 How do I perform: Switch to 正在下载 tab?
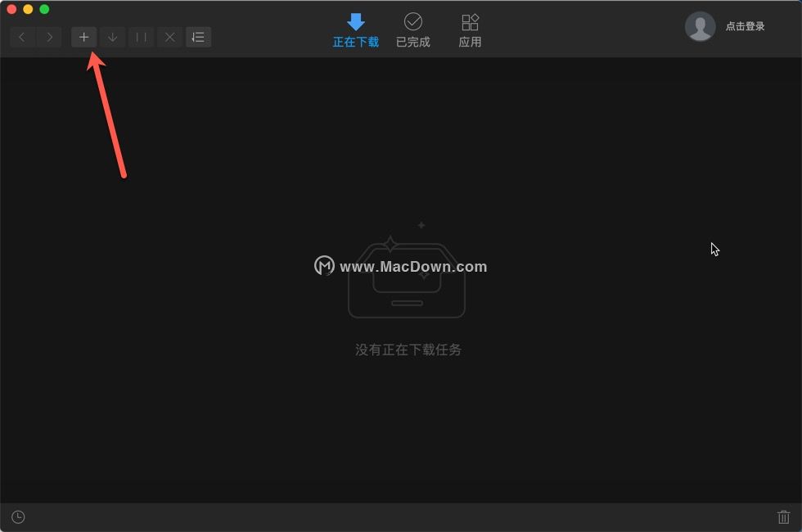coord(356,31)
